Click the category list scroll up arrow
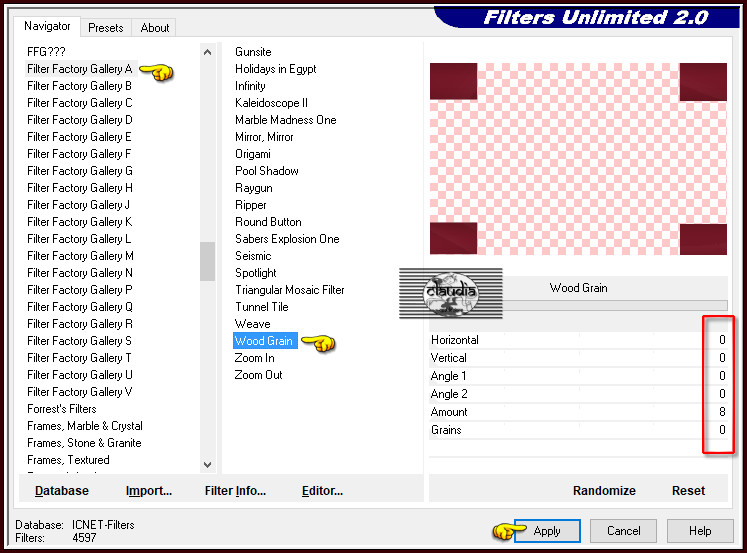Screen dimensions: 747x553 pos(207,52)
